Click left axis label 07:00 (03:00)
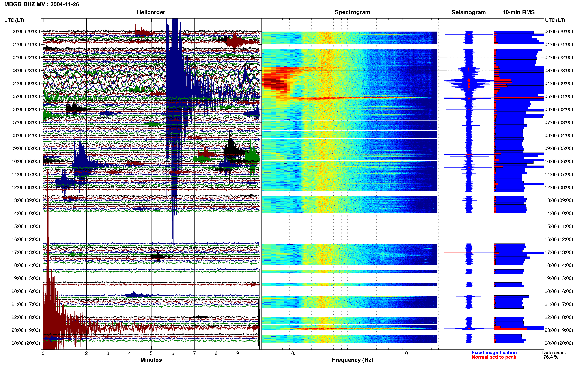 [x=26, y=122]
